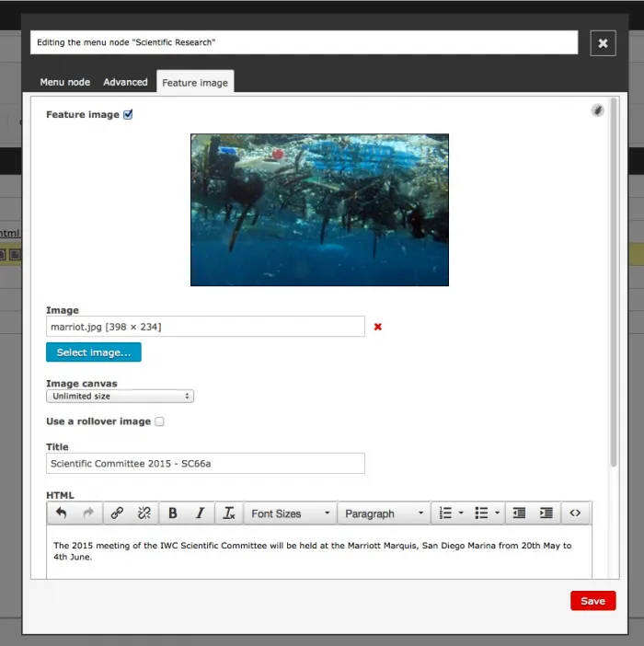
Task: Switch to the Advanced tab
Action: click(125, 82)
